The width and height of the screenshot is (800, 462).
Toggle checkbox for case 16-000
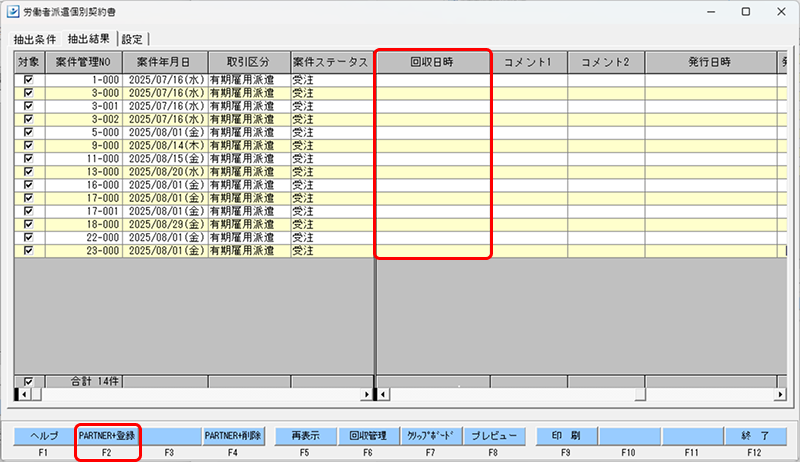click(29, 185)
